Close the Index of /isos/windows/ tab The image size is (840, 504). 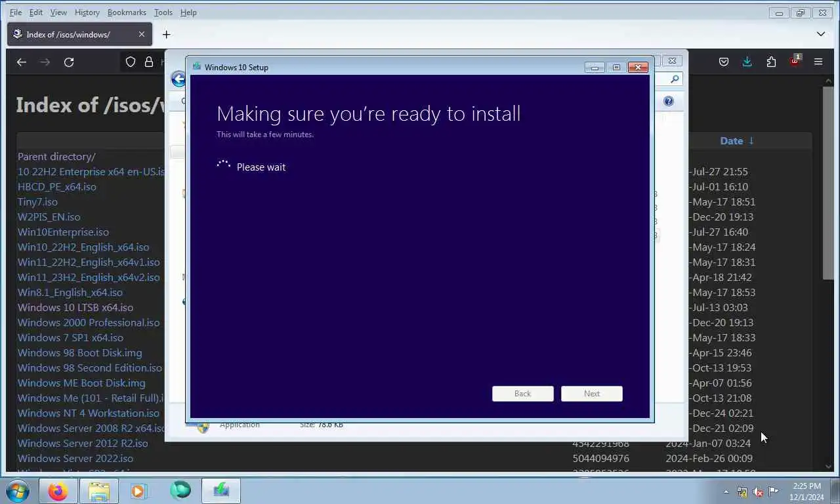click(142, 34)
